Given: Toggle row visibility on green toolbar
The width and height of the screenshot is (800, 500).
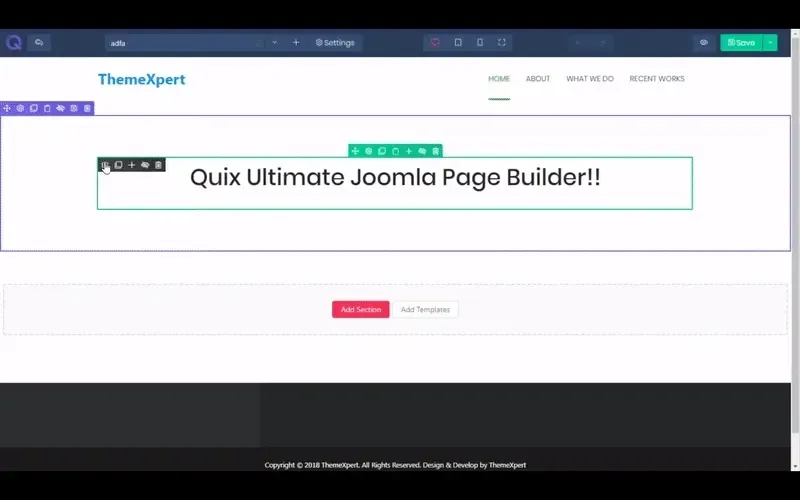Looking at the screenshot, I should [422, 151].
